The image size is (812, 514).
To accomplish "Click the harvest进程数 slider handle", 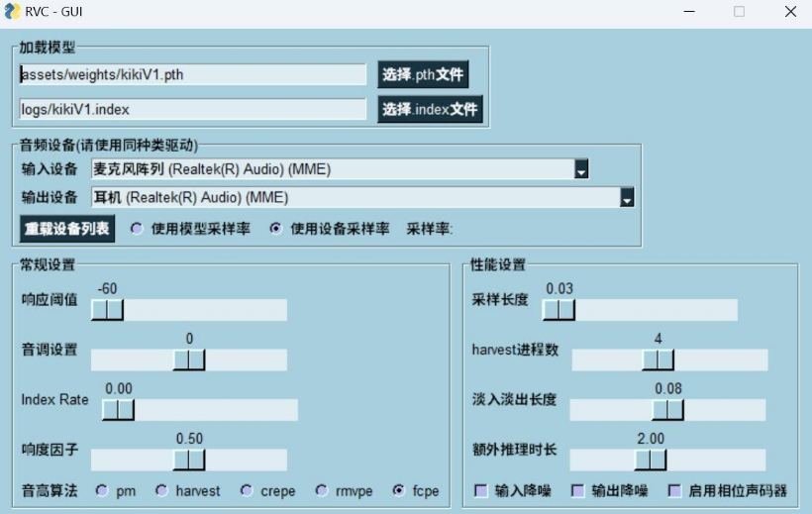I will (658, 360).
